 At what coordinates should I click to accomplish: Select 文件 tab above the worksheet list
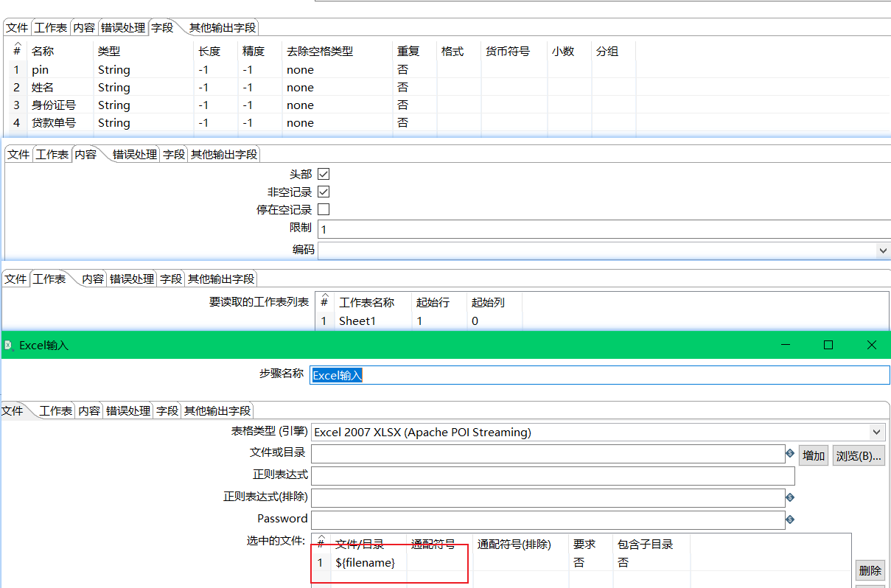point(15,279)
